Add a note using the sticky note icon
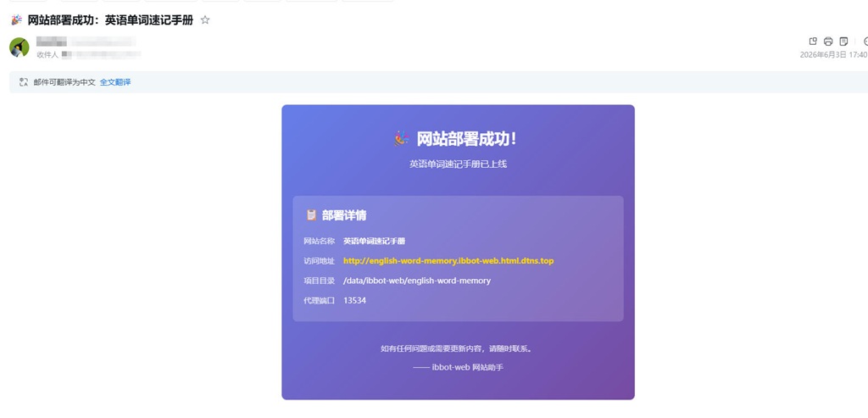Image resolution: width=868 pixels, height=418 pixels. [843, 42]
